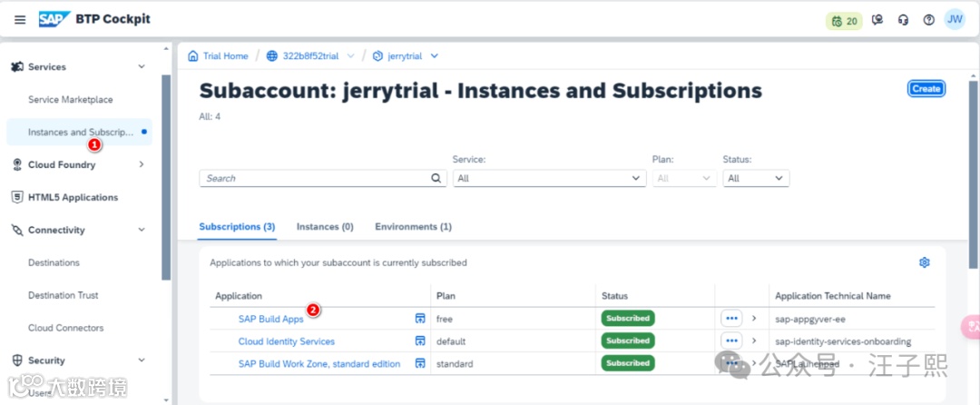Open HTML5 Applications in sidebar
The height and width of the screenshot is (405, 980).
tap(73, 197)
